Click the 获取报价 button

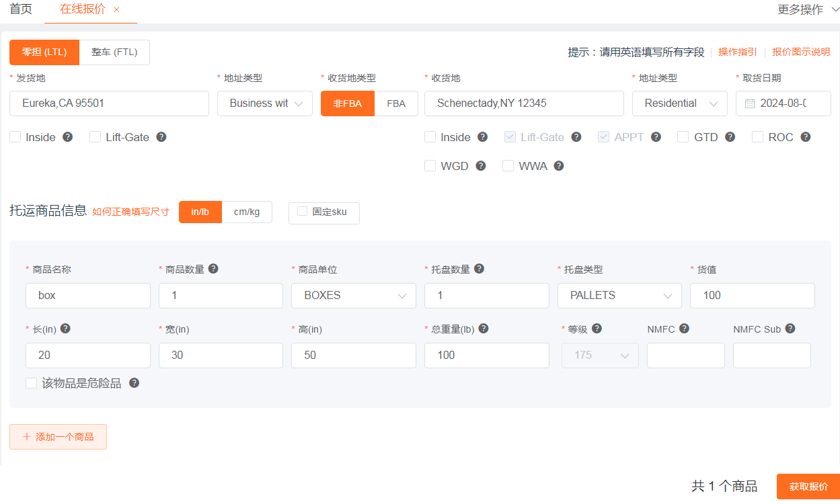pos(808,487)
